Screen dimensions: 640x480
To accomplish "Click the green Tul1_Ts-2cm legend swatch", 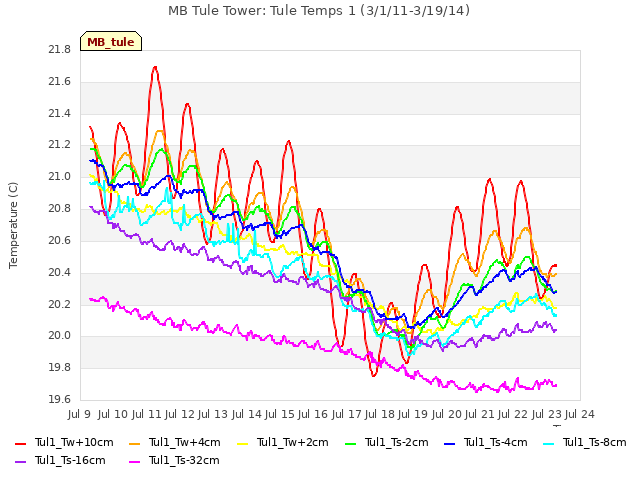I will point(351,443).
